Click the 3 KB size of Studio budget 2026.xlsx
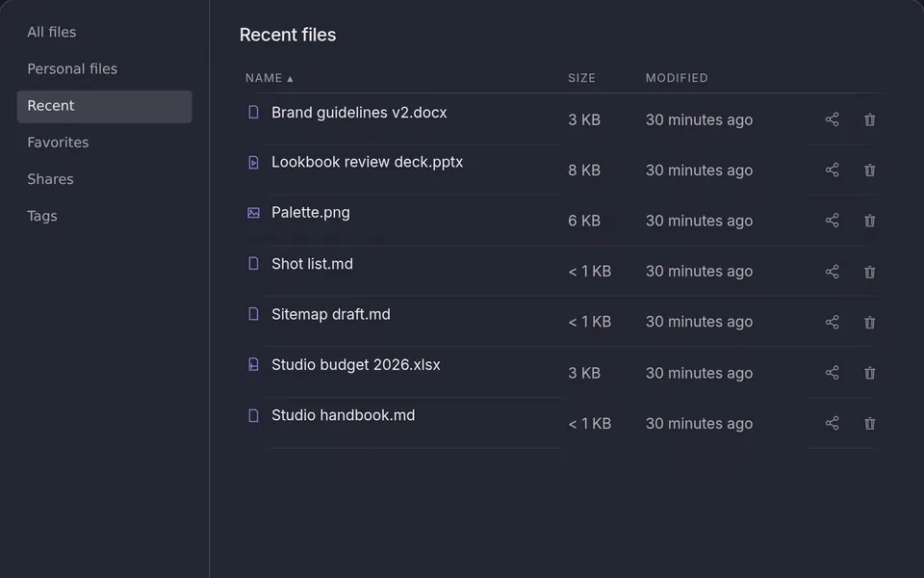The height and width of the screenshot is (578, 924). [584, 374]
